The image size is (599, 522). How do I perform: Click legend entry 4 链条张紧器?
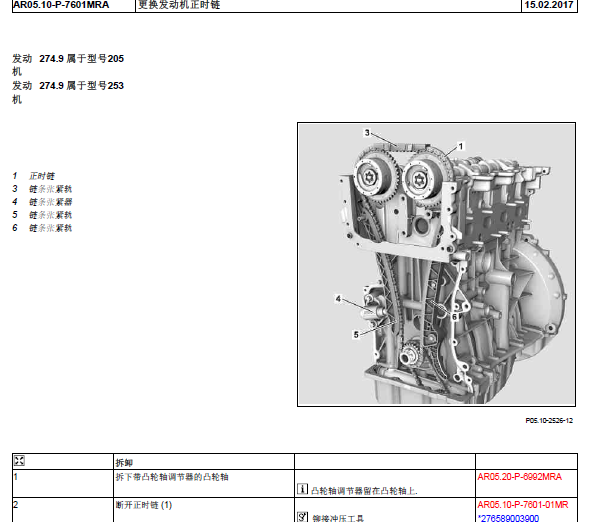pyautogui.click(x=42, y=202)
